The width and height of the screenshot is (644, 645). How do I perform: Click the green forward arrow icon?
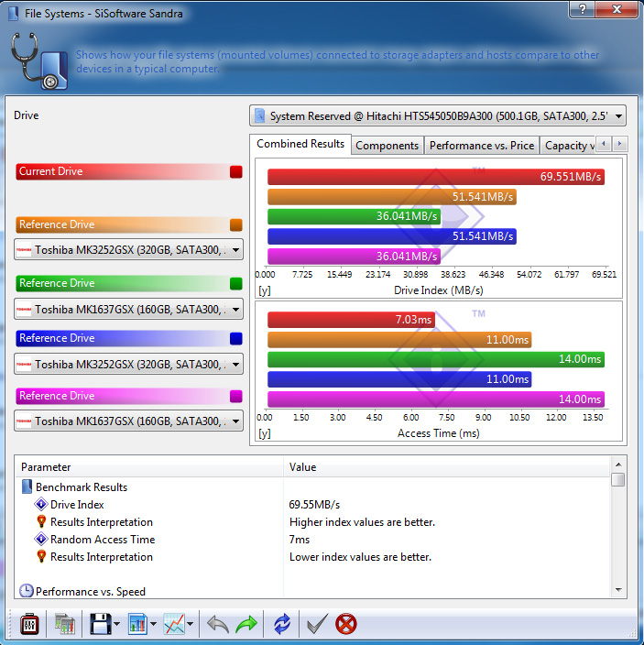(246, 625)
